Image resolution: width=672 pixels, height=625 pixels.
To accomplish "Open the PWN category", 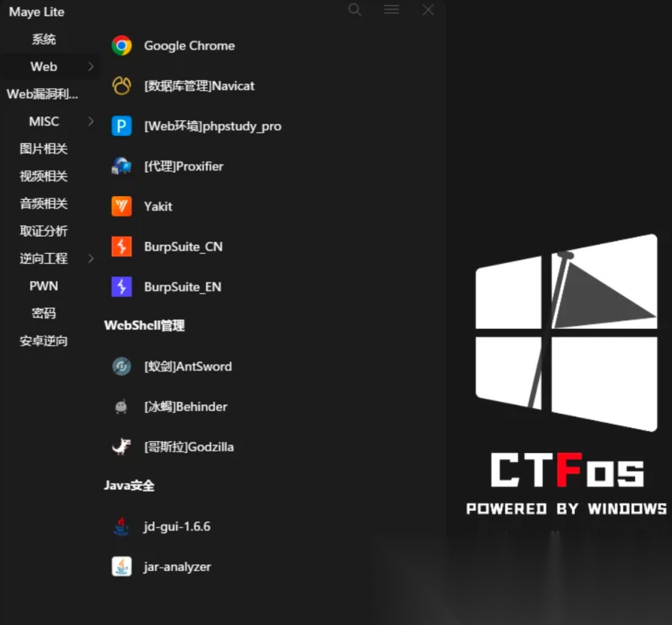I will pos(44,285).
